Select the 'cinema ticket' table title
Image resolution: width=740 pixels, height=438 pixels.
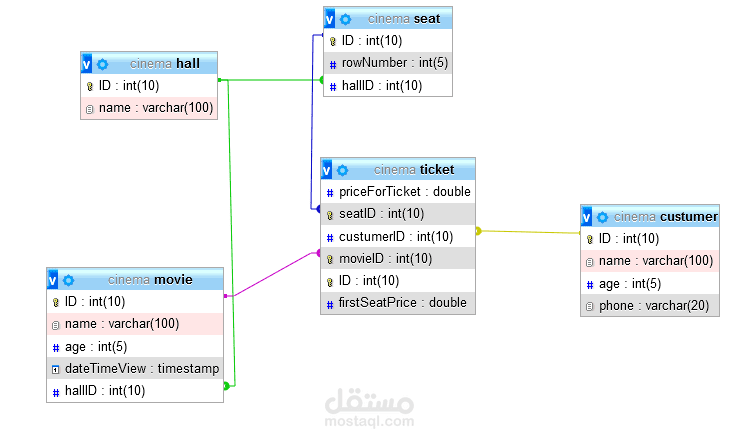[x=414, y=169]
